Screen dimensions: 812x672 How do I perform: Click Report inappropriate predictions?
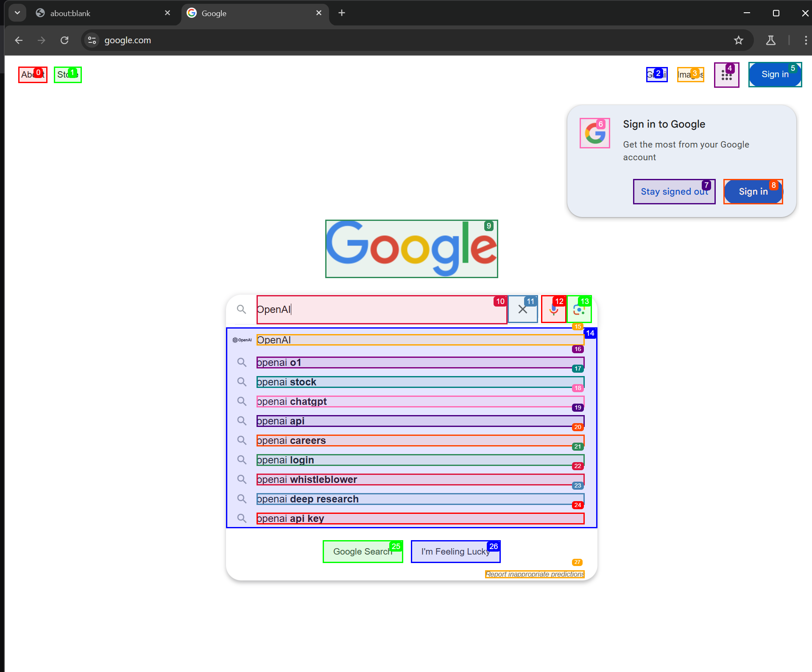(535, 574)
